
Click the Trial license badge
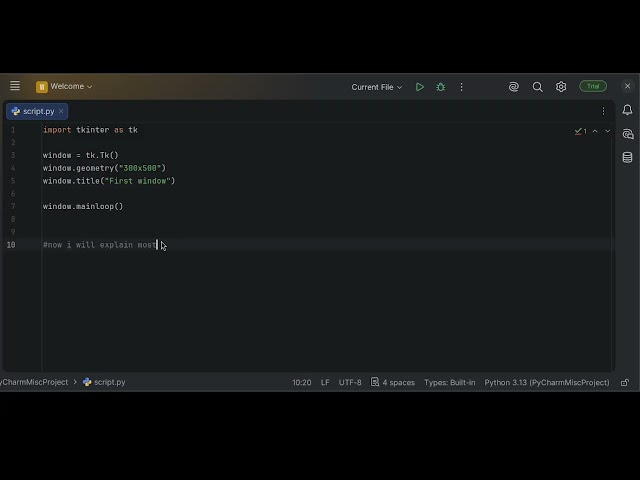pyautogui.click(x=593, y=86)
